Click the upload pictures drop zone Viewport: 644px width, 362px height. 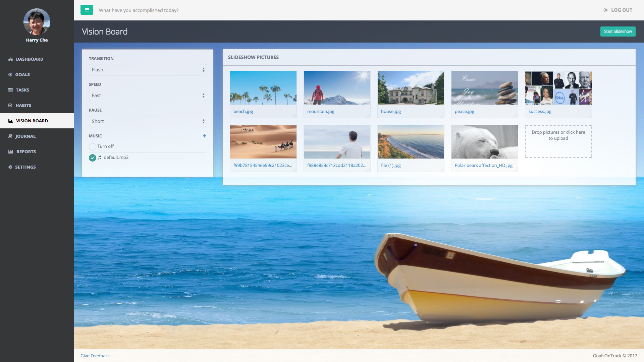558,141
